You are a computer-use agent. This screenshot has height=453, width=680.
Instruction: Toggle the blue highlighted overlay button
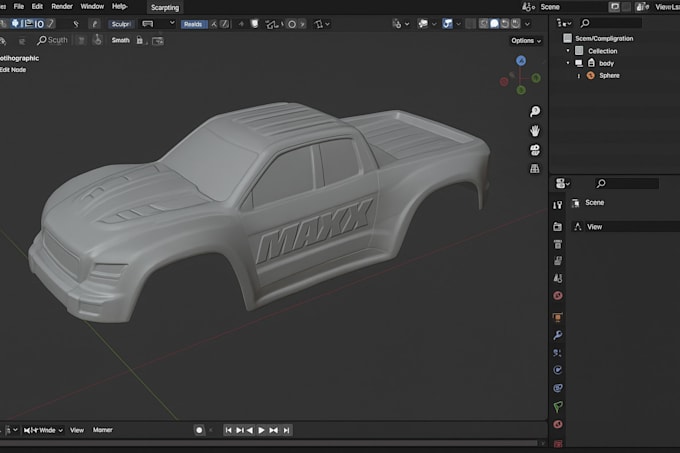pos(448,24)
